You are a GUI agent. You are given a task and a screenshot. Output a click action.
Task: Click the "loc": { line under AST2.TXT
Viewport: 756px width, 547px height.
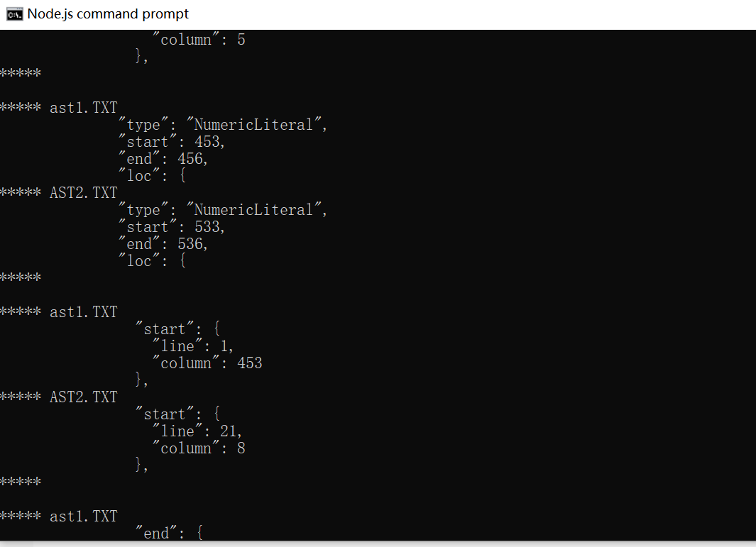click(153, 260)
